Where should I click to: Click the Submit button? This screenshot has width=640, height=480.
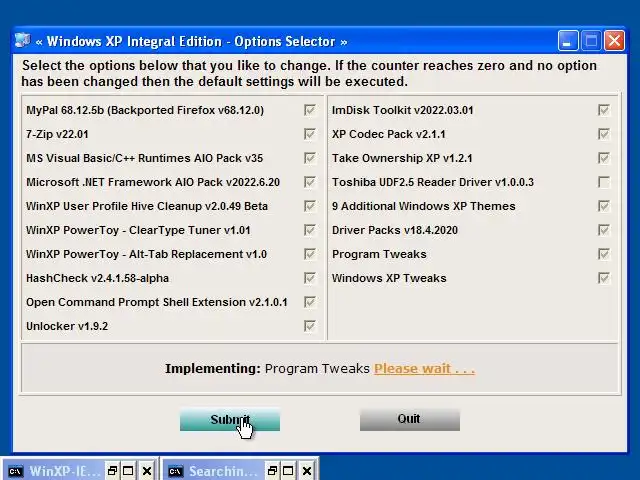point(230,420)
